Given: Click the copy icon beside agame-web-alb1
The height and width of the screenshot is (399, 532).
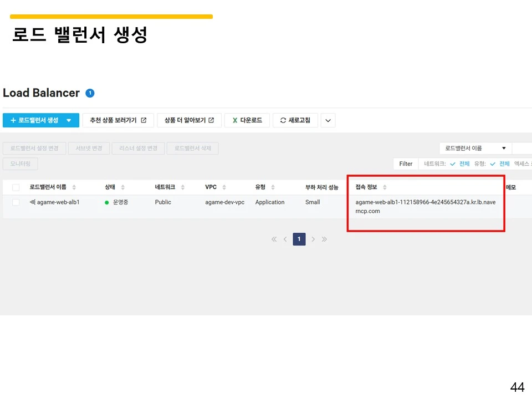Looking at the screenshot, I should 33,202.
